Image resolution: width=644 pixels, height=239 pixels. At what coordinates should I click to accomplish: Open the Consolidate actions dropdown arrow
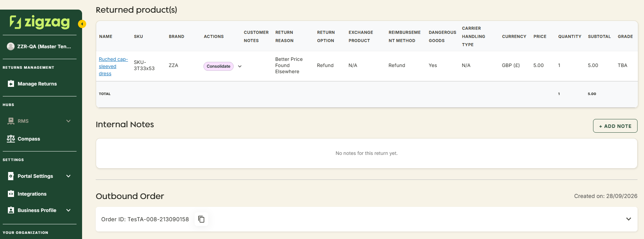click(240, 66)
